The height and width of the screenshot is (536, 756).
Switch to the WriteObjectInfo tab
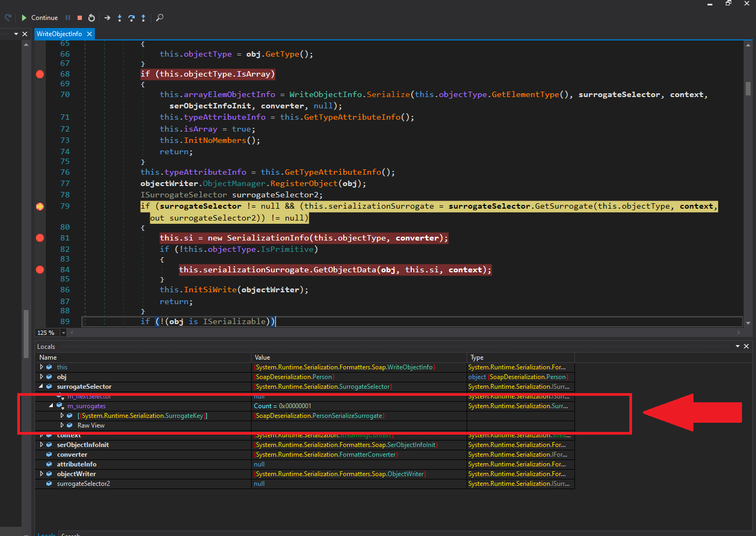[x=59, y=34]
